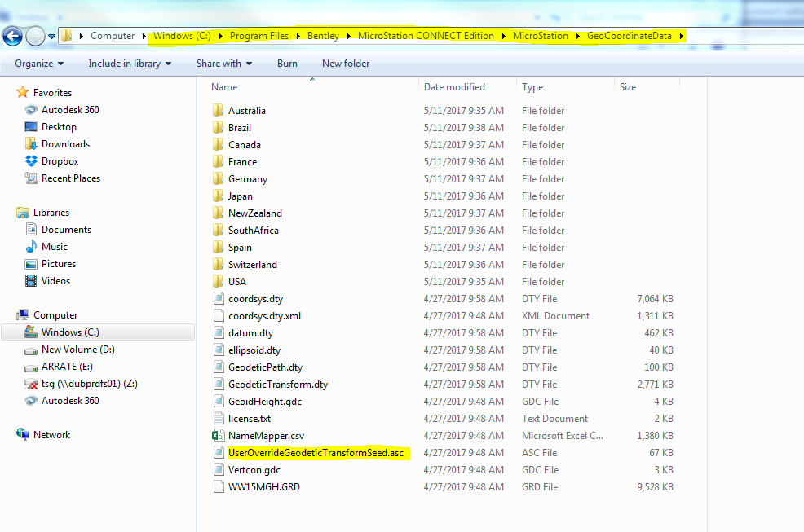The width and height of the screenshot is (804, 532).
Task: Click the Forward navigation arrow button
Action: [x=35, y=36]
